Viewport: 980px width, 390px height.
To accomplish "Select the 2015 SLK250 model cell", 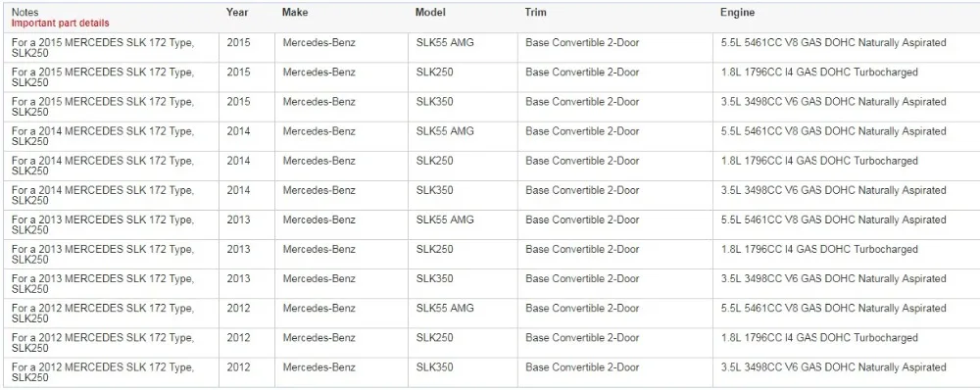I will [463, 76].
